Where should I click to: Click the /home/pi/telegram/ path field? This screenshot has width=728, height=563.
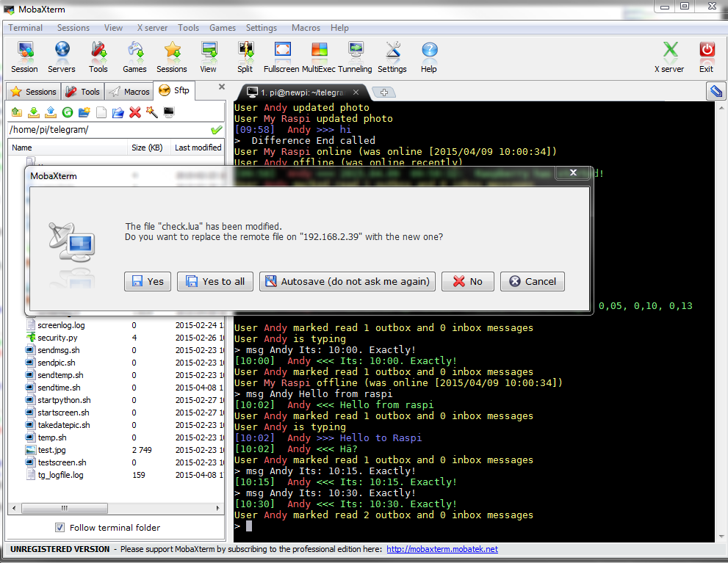tap(109, 130)
